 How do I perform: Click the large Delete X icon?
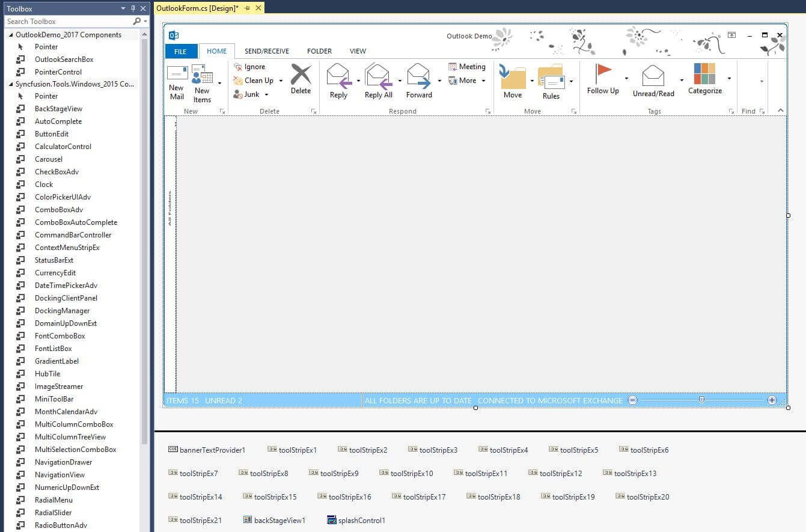301,75
